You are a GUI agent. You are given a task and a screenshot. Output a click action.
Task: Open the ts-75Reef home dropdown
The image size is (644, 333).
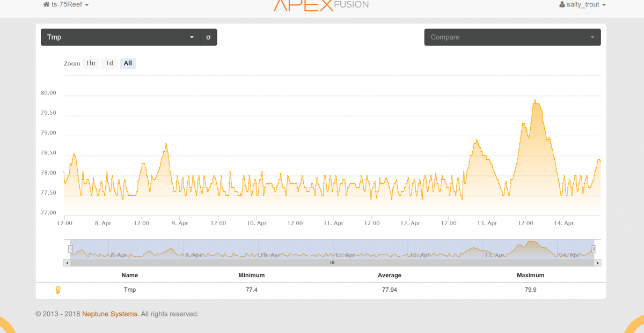pos(66,4)
